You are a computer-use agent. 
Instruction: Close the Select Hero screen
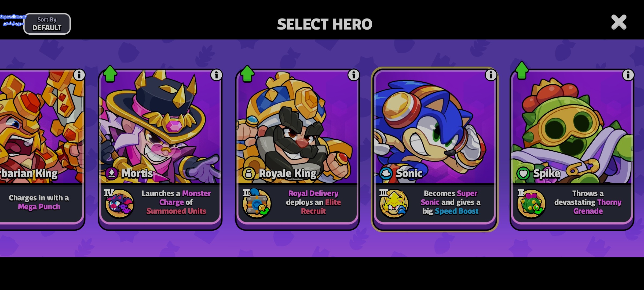point(619,22)
